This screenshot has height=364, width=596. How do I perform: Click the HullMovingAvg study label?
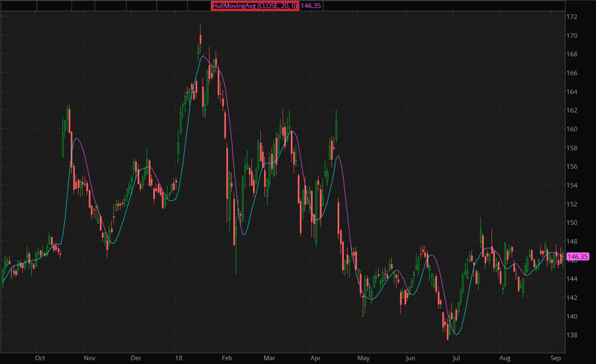(x=254, y=5)
